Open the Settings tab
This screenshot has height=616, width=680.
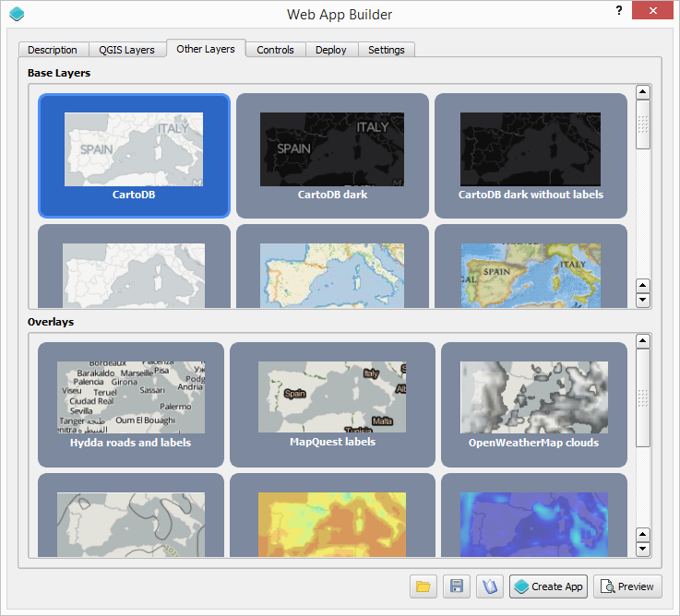(x=386, y=50)
